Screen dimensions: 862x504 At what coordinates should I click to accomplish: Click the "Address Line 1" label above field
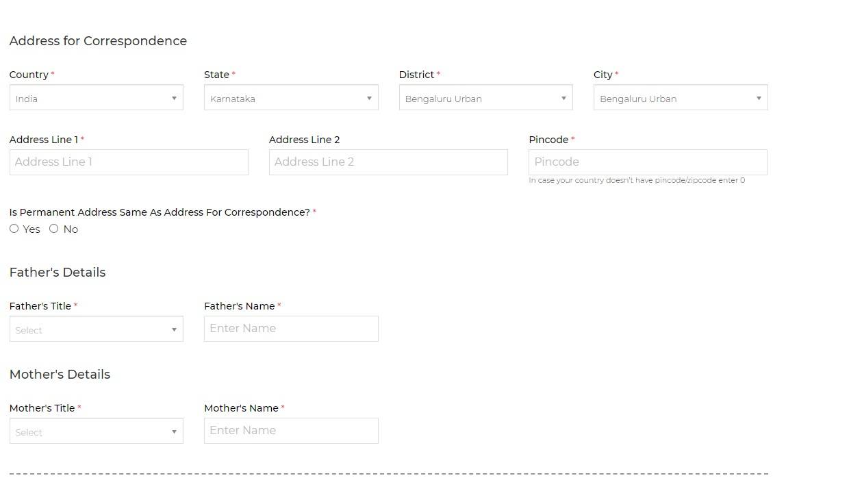[43, 140]
